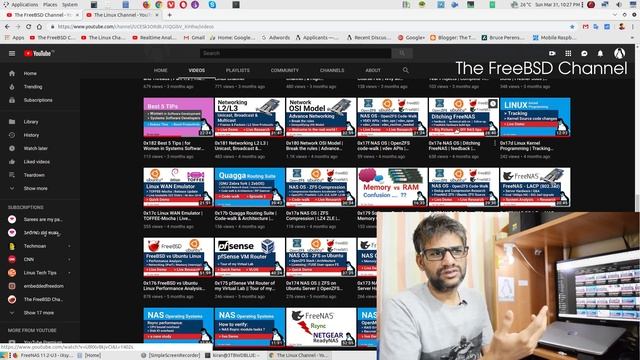Open the Quagga Routing Suite thumbnail
Image resolution: width=640 pixels, height=360 pixels.
coord(250,187)
